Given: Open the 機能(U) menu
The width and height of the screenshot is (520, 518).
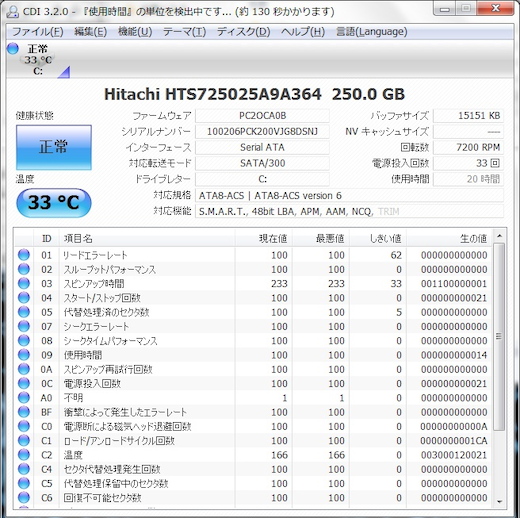Looking at the screenshot, I should point(135,32).
